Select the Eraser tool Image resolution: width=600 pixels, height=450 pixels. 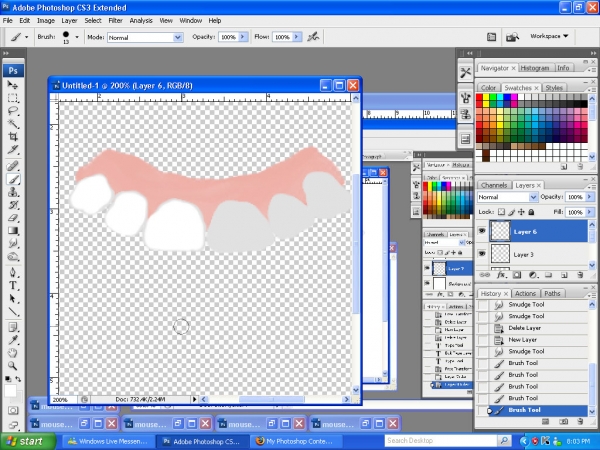[x=13, y=218]
